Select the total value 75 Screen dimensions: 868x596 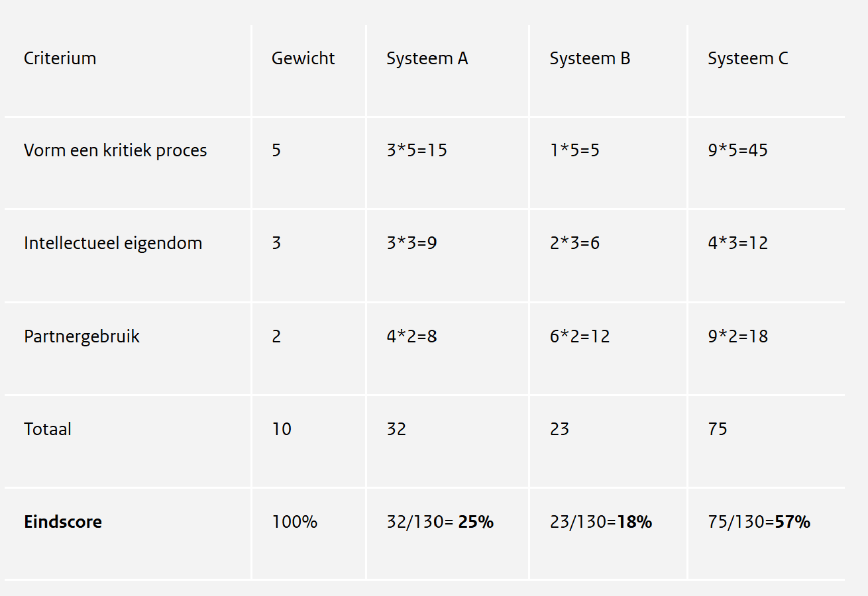718,429
